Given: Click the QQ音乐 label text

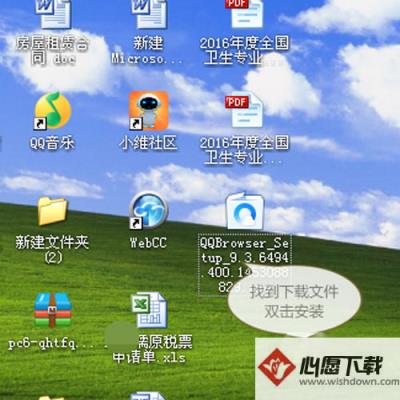Looking at the screenshot, I should [x=52, y=143].
